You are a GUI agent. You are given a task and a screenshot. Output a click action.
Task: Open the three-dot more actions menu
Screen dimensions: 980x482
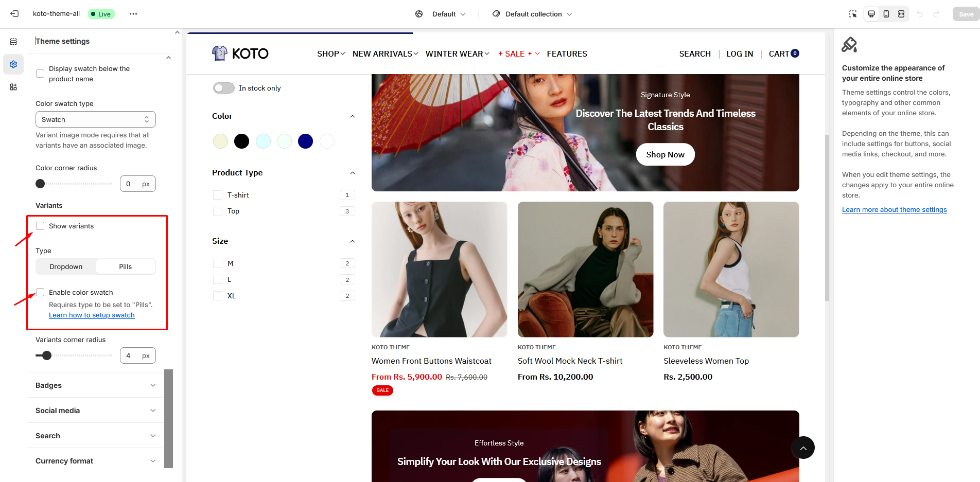pyautogui.click(x=133, y=14)
